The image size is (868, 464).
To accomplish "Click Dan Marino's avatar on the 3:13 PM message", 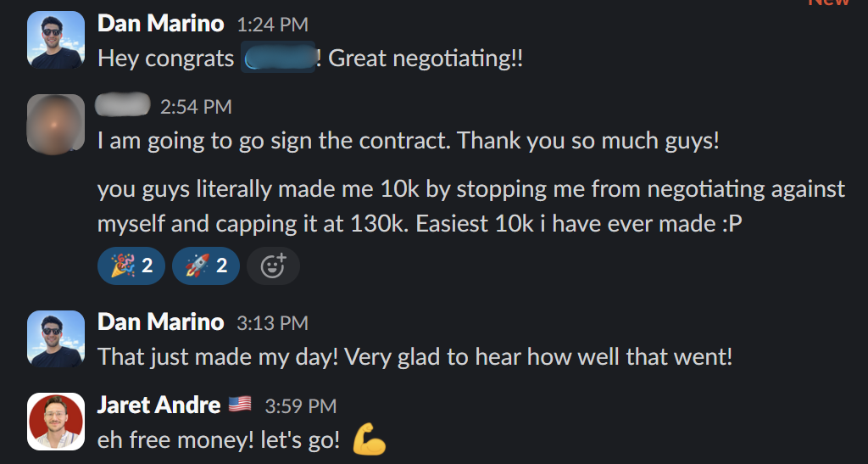I will [56, 338].
